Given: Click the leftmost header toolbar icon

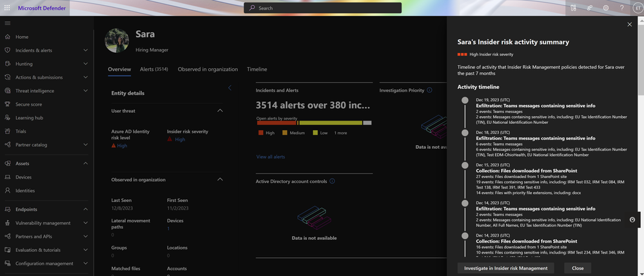Looking at the screenshot, I should click(x=574, y=8).
